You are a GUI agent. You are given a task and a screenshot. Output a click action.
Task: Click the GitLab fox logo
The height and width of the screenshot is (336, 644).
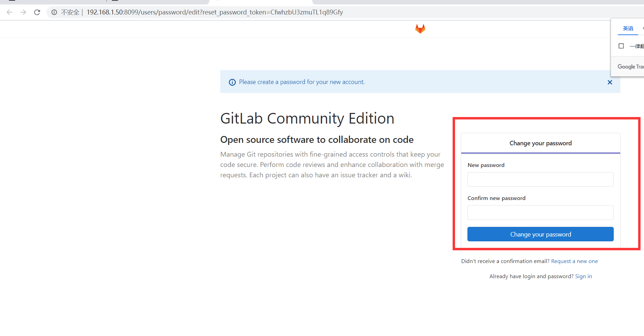pos(420,29)
